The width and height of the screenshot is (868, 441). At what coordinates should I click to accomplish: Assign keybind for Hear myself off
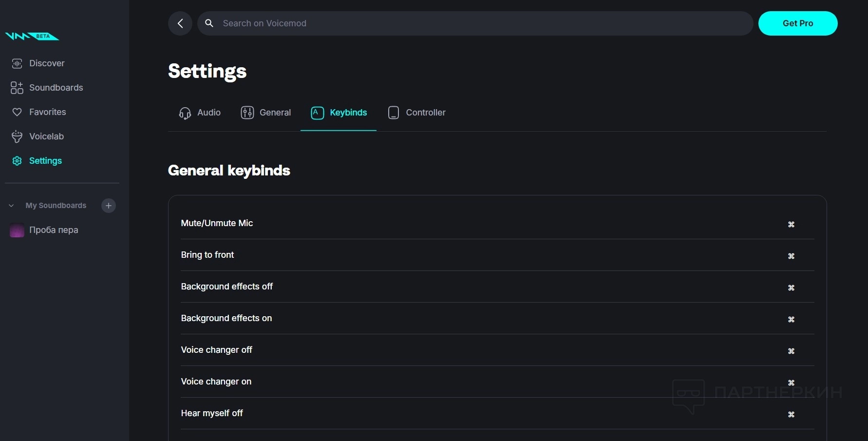[791, 414]
